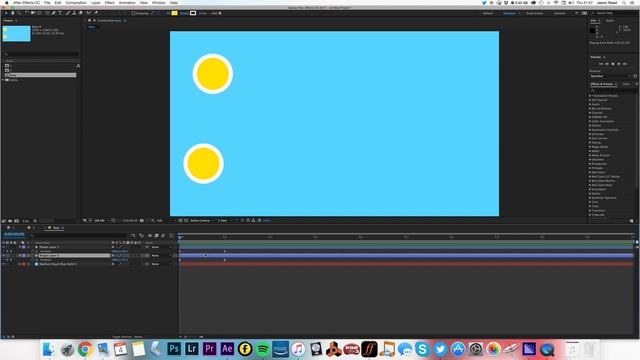
Task: Select the Unified Camera tool
Action: tap(33, 13)
